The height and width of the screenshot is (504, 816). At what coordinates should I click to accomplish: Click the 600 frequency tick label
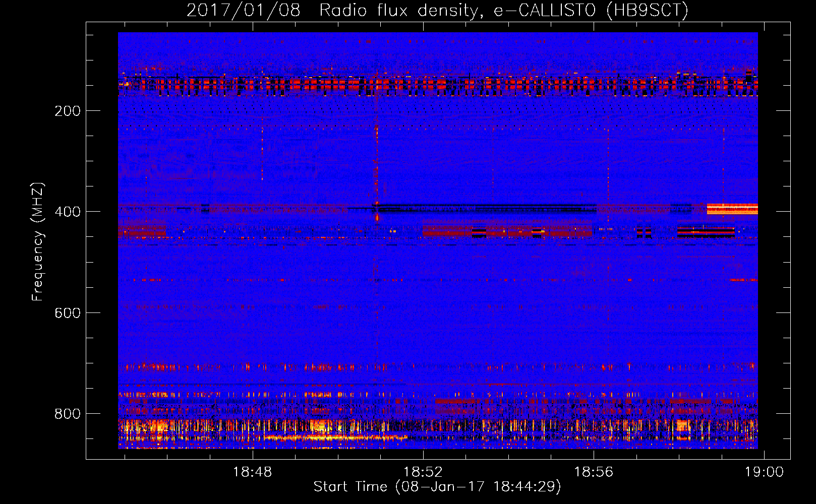point(68,313)
